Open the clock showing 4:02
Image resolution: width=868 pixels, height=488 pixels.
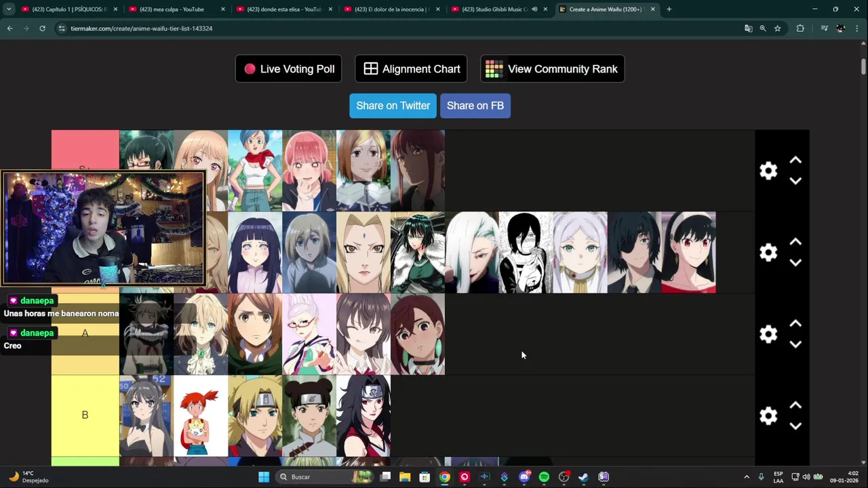click(844, 477)
